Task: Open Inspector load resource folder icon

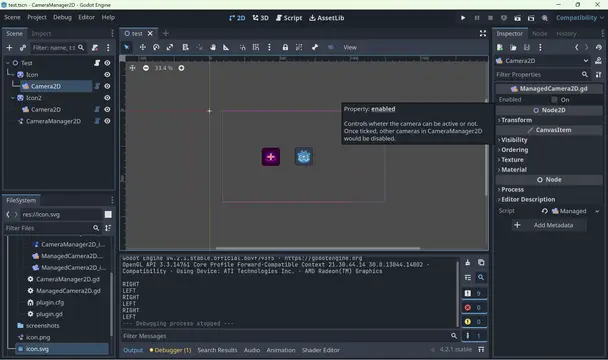Action: click(x=513, y=47)
